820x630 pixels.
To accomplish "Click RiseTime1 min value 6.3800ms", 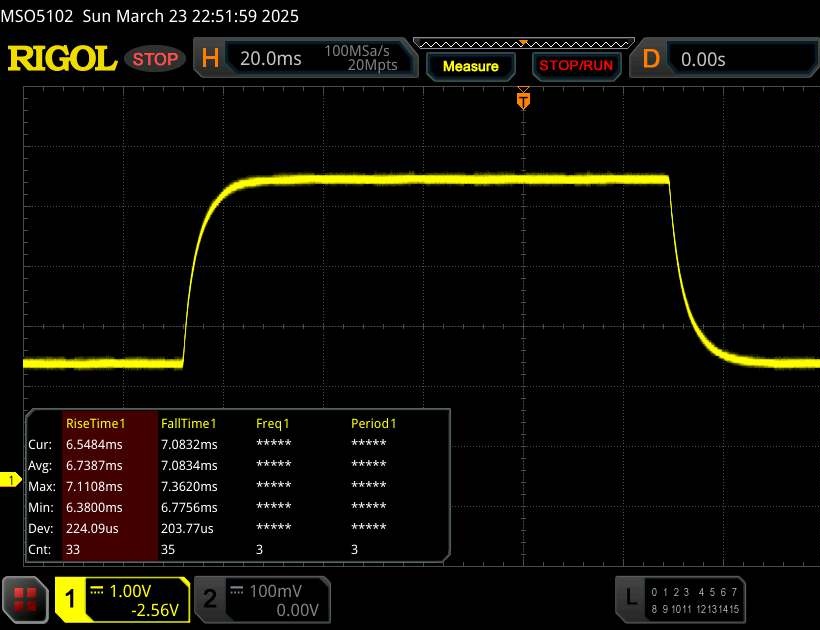I will [x=94, y=507].
